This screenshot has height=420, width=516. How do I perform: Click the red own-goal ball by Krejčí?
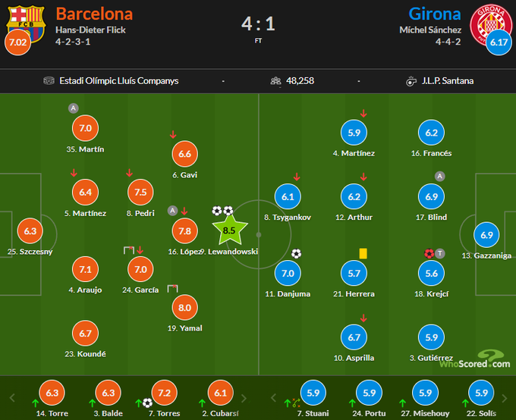[429, 254]
